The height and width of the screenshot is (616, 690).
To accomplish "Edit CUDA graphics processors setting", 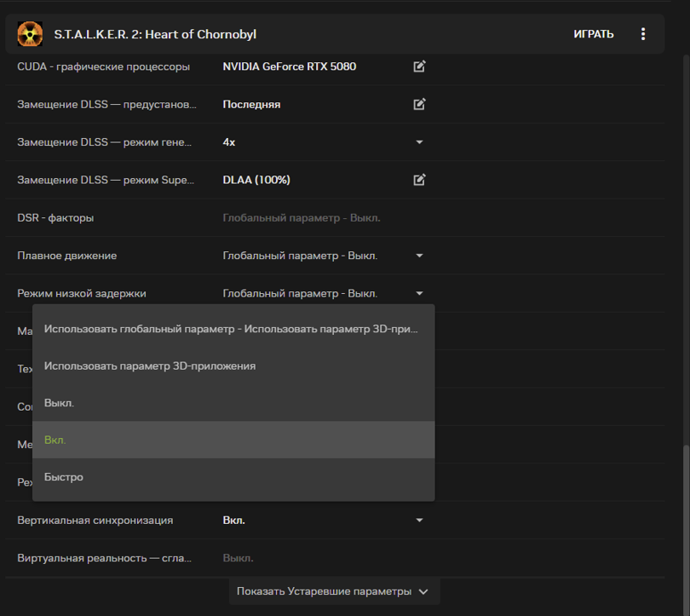I will tap(419, 66).
